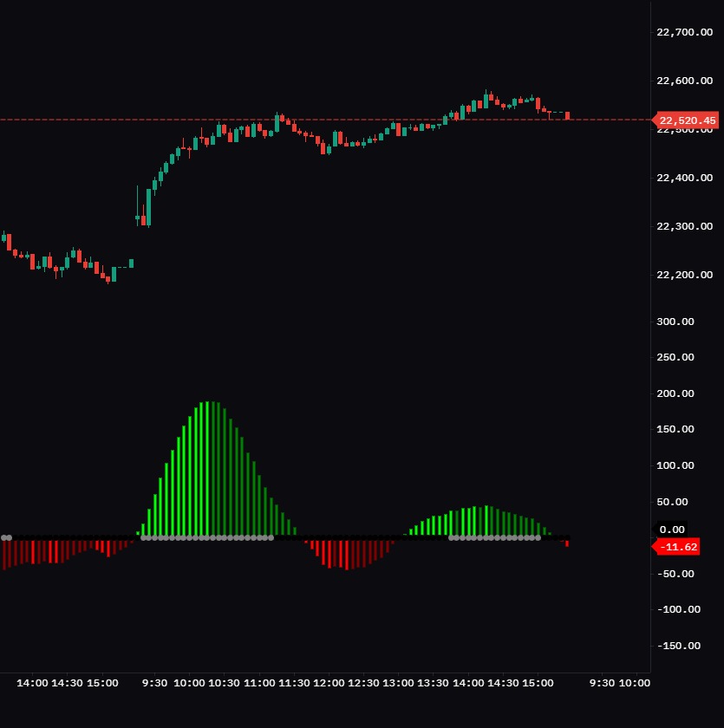The width and height of the screenshot is (724, 728).
Task: Select the -100.00 indicator axis label
Action: pos(679,609)
